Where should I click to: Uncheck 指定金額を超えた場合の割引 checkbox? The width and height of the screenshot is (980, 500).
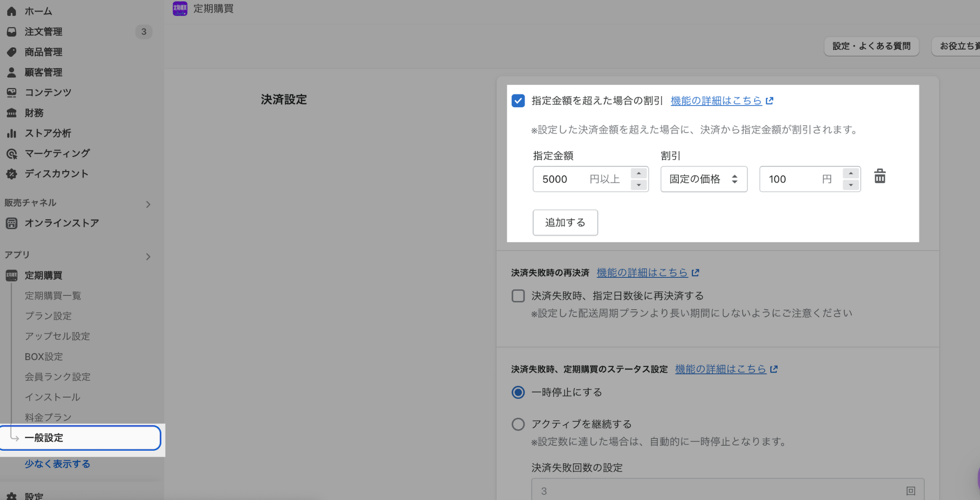pos(518,101)
